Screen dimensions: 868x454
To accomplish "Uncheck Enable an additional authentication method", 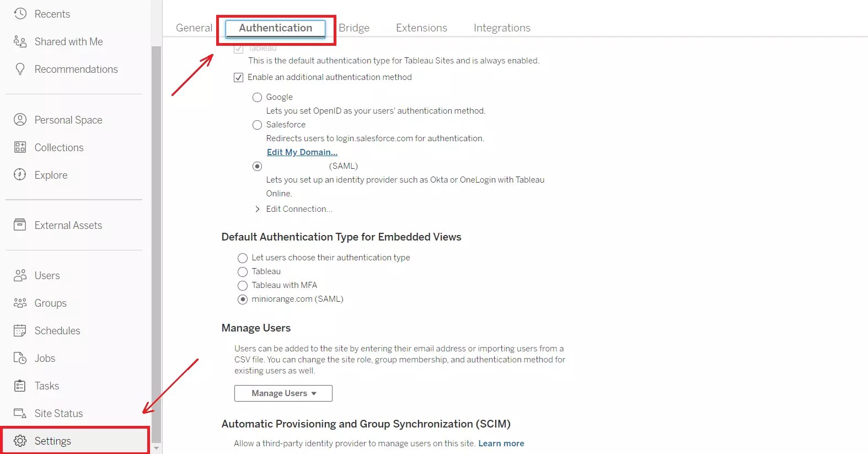I will [x=238, y=77].
